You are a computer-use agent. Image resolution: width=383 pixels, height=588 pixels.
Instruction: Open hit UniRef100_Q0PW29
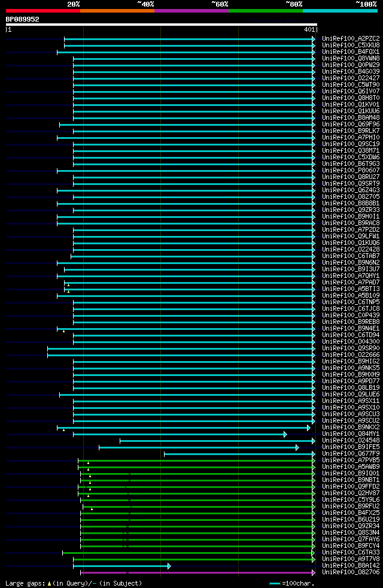(351, 65)
